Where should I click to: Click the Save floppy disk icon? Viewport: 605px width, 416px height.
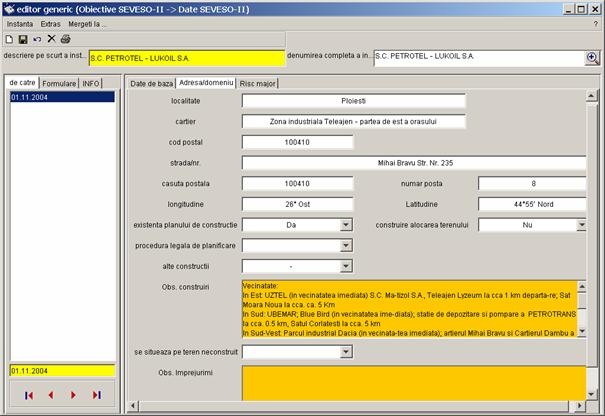tap(23, 38)
